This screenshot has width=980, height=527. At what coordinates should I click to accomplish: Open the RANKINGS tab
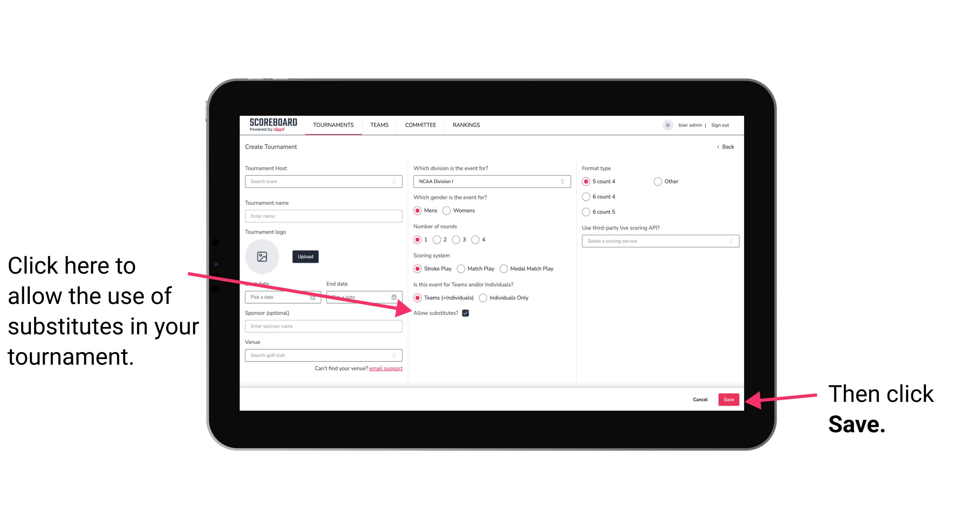pos(467,125)
